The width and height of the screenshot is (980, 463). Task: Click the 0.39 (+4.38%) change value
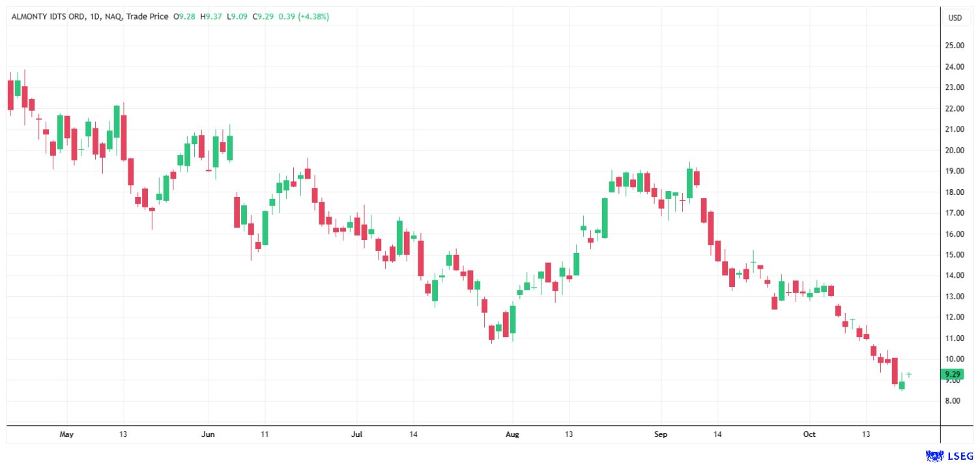304,17
